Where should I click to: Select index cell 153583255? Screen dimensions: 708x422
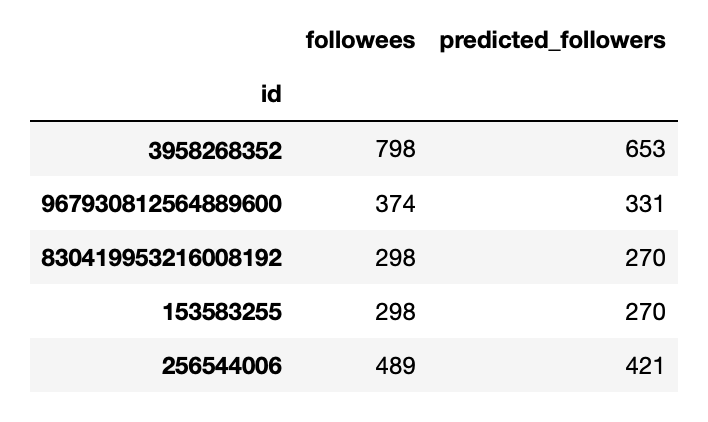(x=222, y=312)
